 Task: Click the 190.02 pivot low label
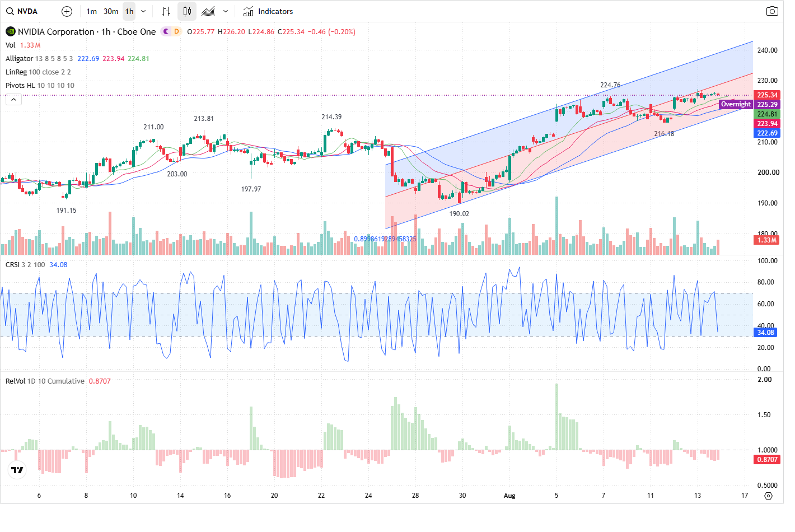tap(459, 214)
